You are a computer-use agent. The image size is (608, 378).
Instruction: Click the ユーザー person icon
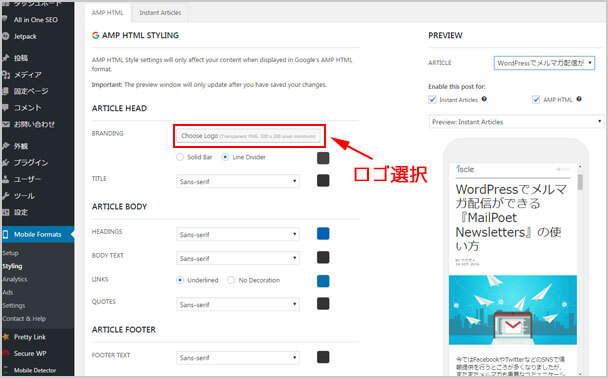point(5,179)
